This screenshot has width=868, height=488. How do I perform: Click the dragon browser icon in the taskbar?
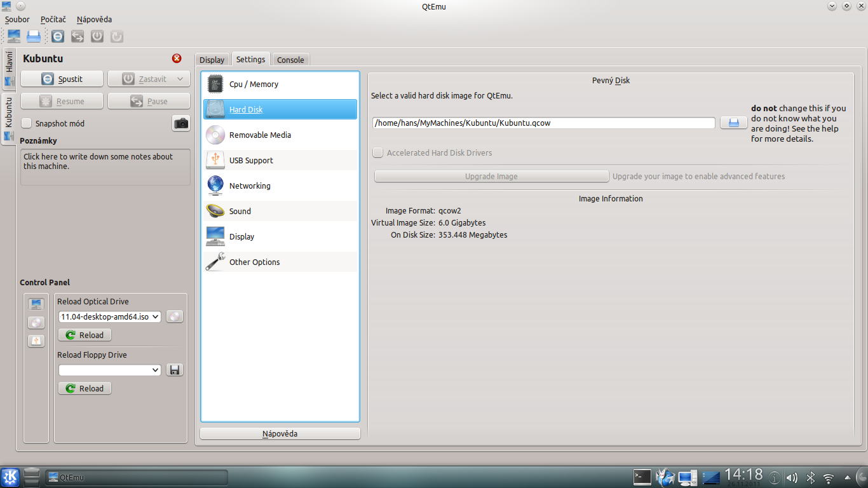tap(664, 477)
